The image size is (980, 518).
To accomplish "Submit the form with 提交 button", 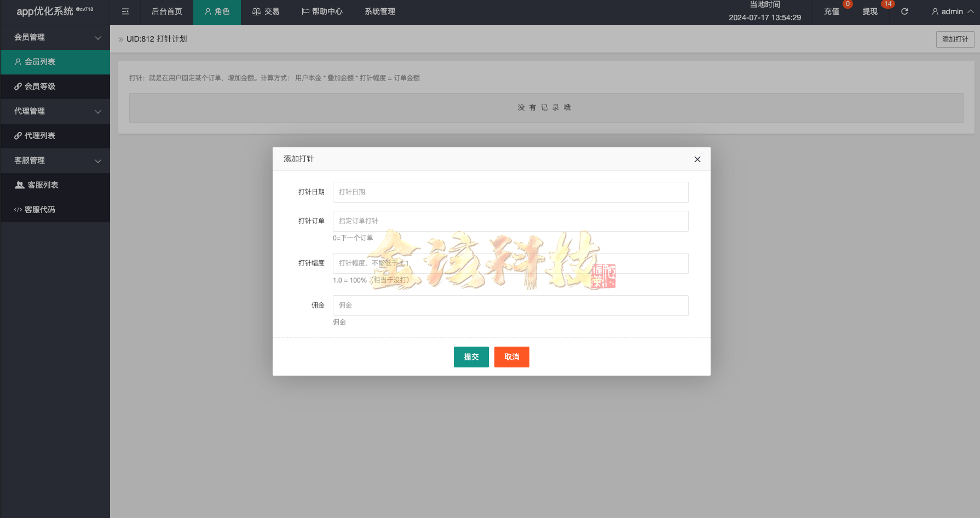I will click(471, 356).
